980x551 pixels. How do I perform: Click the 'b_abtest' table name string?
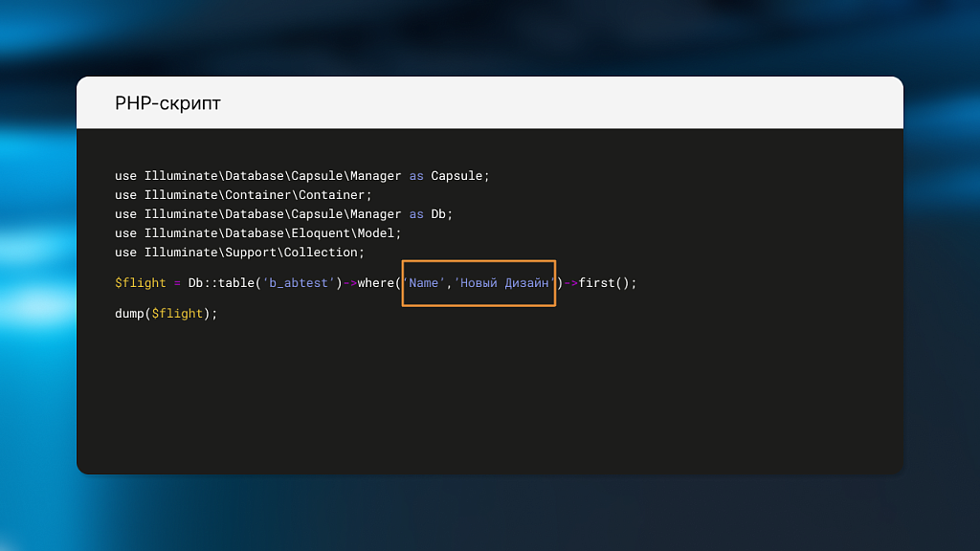(x=299, y=283)
